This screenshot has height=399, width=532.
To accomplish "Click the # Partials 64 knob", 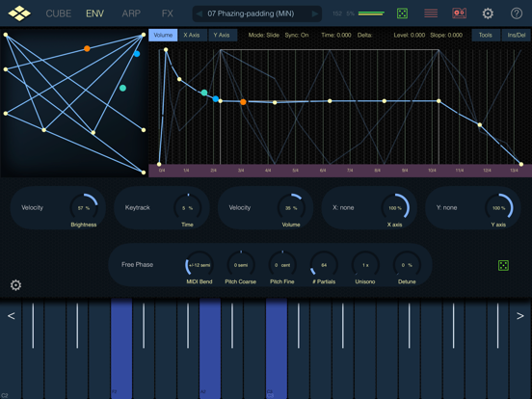I will 324,265.
